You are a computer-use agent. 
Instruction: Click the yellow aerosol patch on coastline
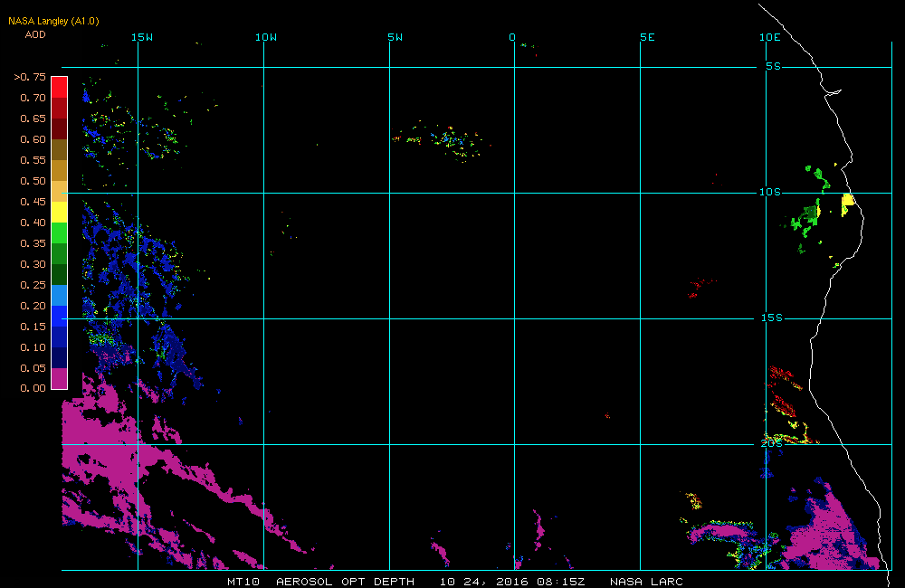click(x=847, y=204)
